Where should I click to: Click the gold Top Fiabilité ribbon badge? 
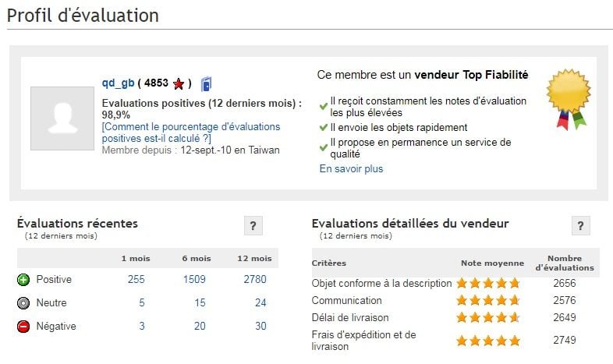(569, 99)
